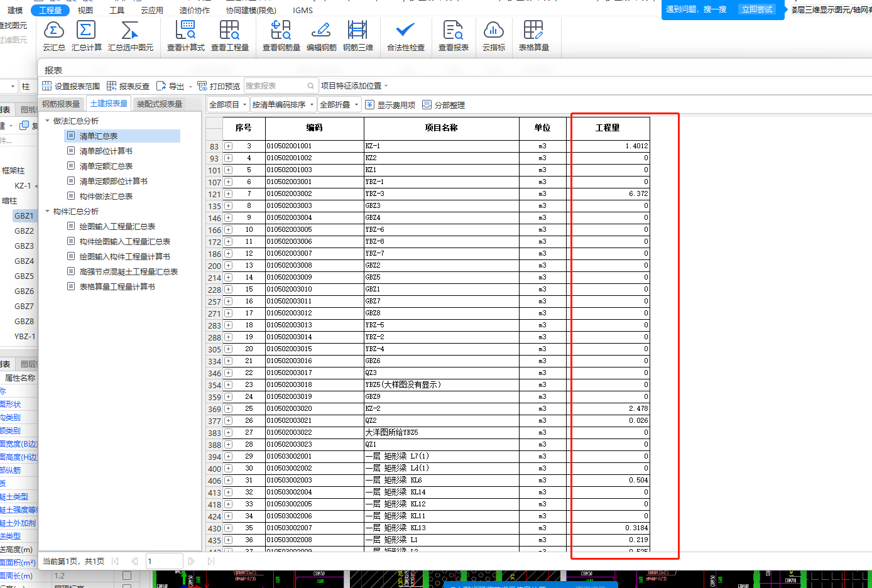Viewport: 872px width, 588px height.
Task: Click the 工程量 column header
Action: pyautogui.click(x=607, y=128)
